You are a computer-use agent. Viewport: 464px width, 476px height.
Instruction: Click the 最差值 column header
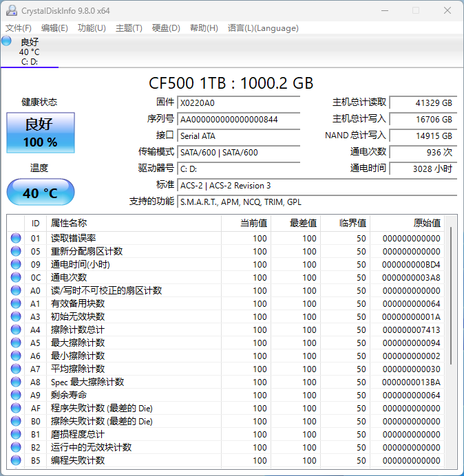point(295,223)
